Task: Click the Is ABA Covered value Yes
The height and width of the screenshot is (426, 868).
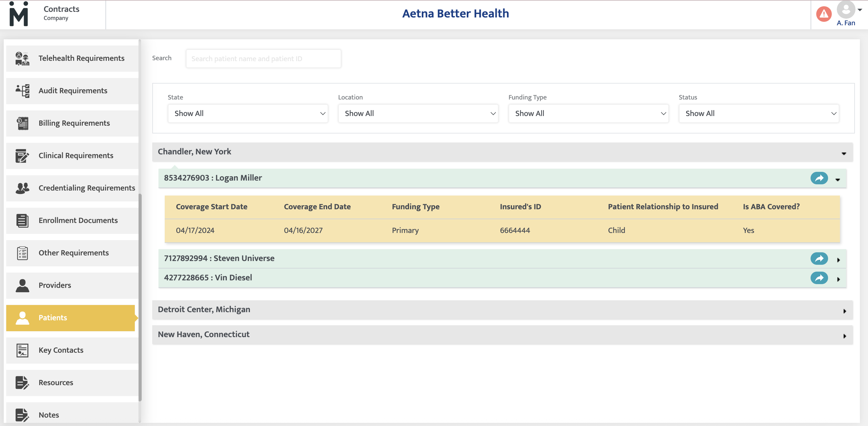Action: [x=749, y=230]
